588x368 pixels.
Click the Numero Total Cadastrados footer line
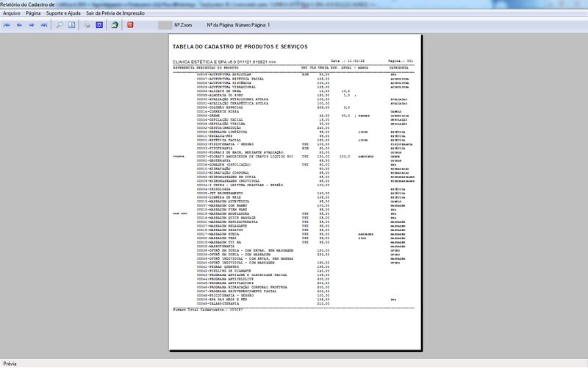(208, 310)
